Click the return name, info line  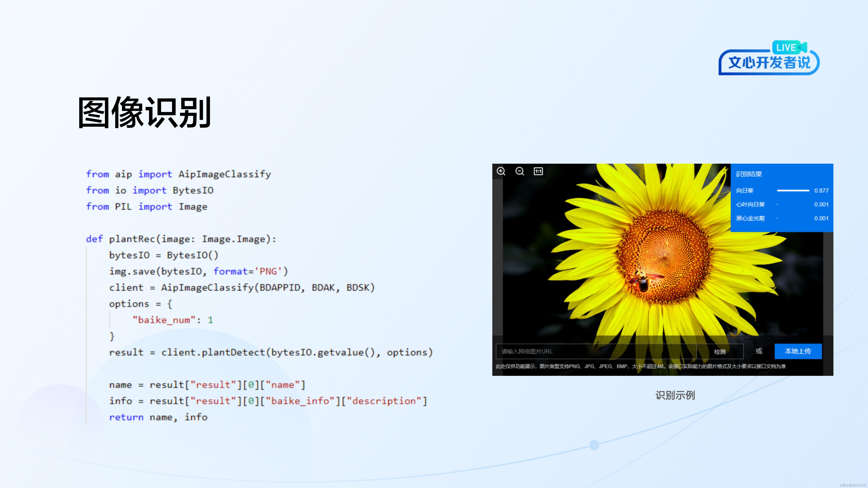[158, 417]
